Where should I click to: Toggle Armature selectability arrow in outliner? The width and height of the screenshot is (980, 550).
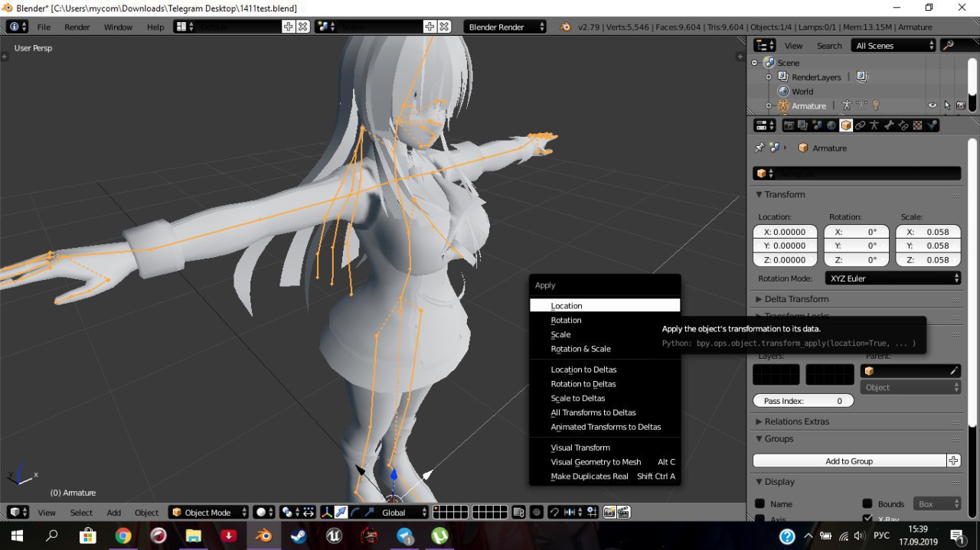[x=947, y=106]
